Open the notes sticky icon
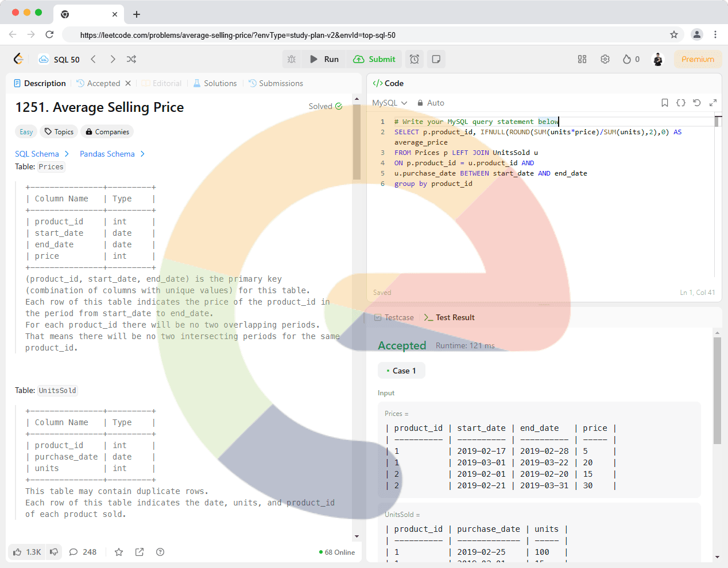Viewport: 728px width, 568px height. [436, 59]
